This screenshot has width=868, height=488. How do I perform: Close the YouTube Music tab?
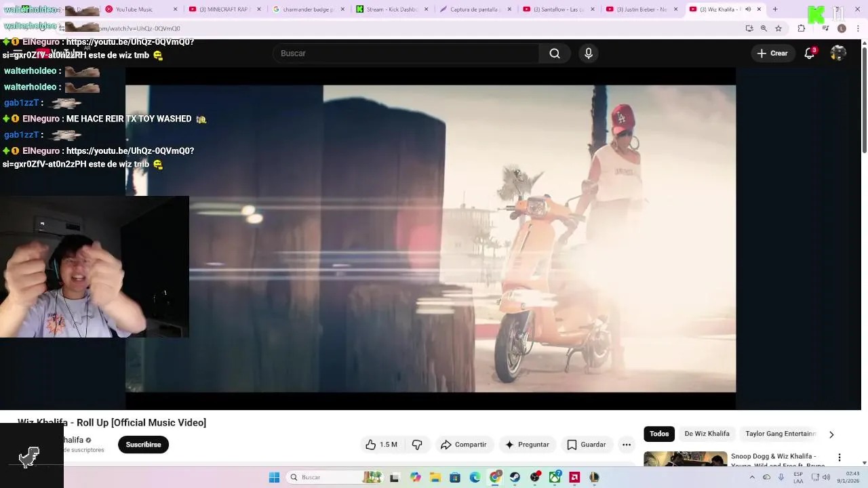(x=176, y=9)
